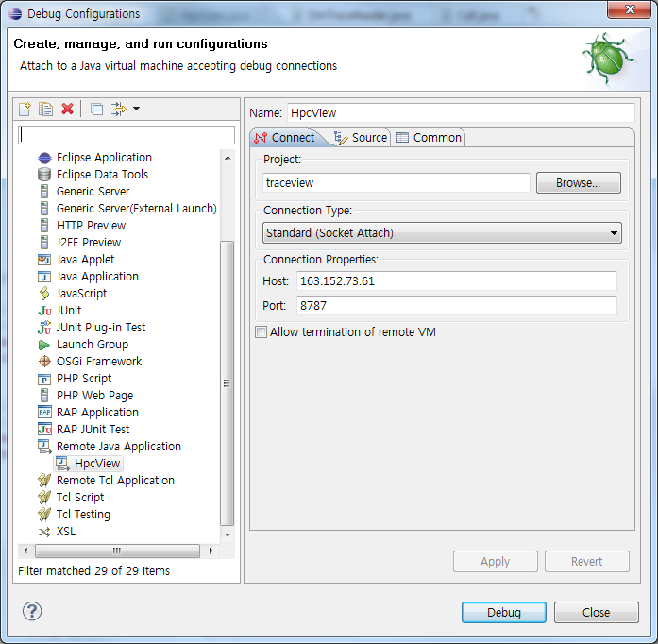
Task: Click the Revert button
Action: (586, 562)
